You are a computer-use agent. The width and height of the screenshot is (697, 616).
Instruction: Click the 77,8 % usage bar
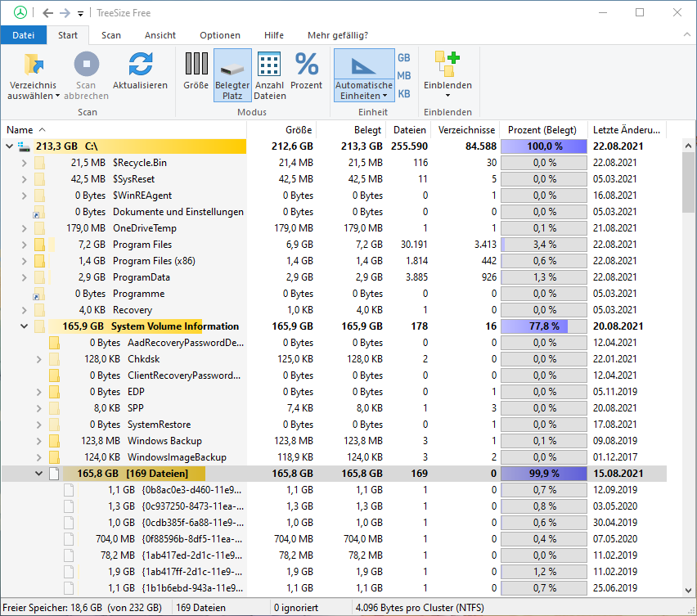click(543, 326)
